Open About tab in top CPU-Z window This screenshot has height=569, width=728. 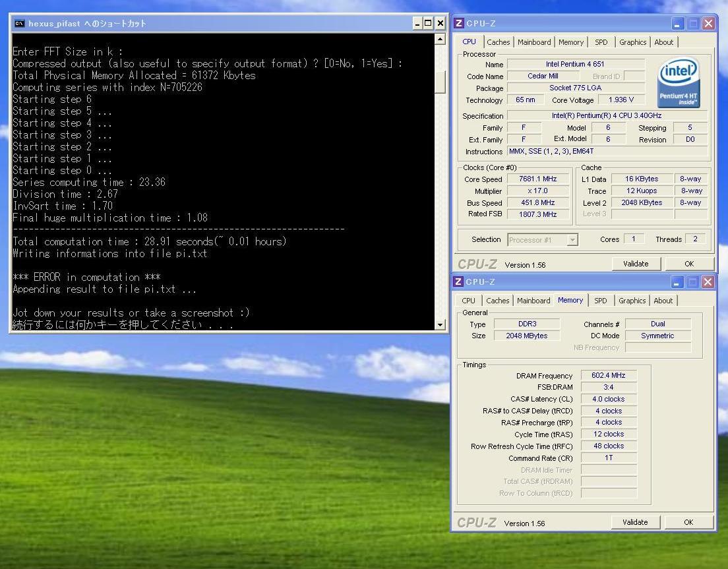pos(664,42)
